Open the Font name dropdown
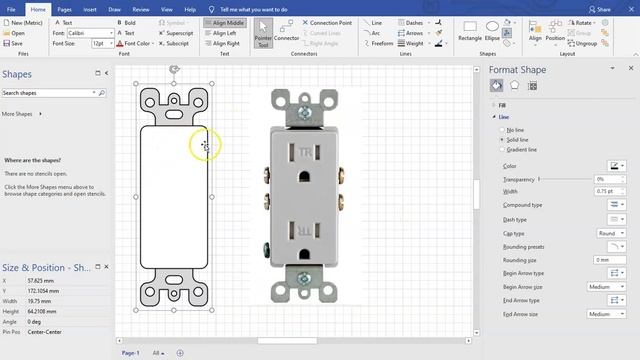This screenshot has width=640, height=360. [111, 33]
